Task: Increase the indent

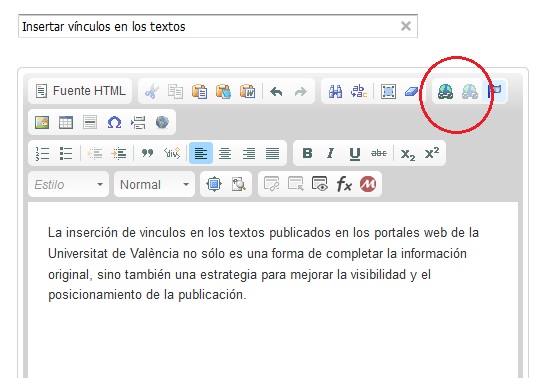Action: 118,153
